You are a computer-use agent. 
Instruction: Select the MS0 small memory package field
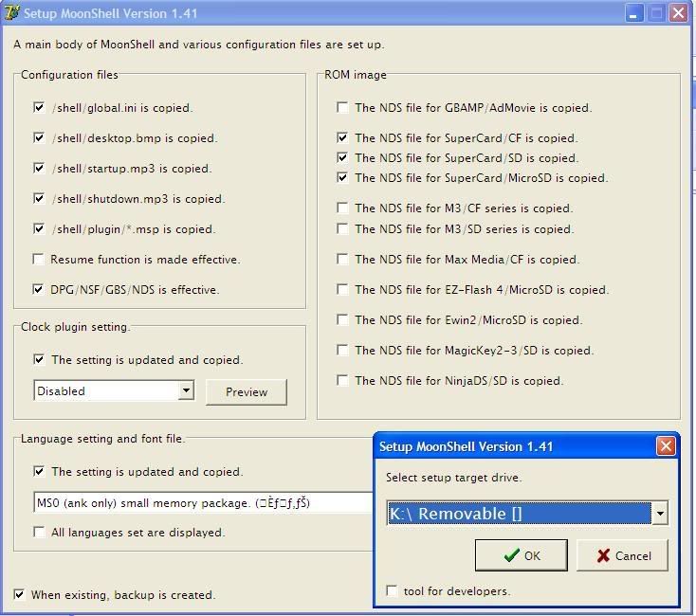coord(203,502)
